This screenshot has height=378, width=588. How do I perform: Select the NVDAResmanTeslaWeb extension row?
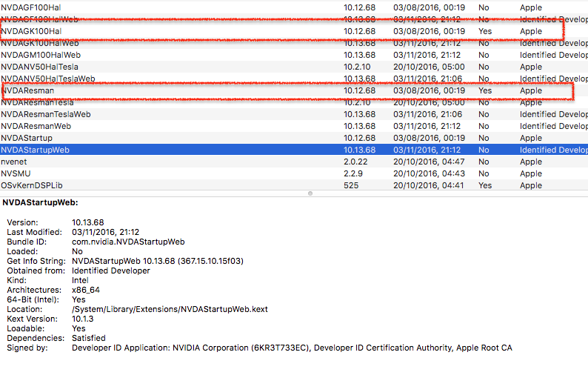click(x=294, y=114)
